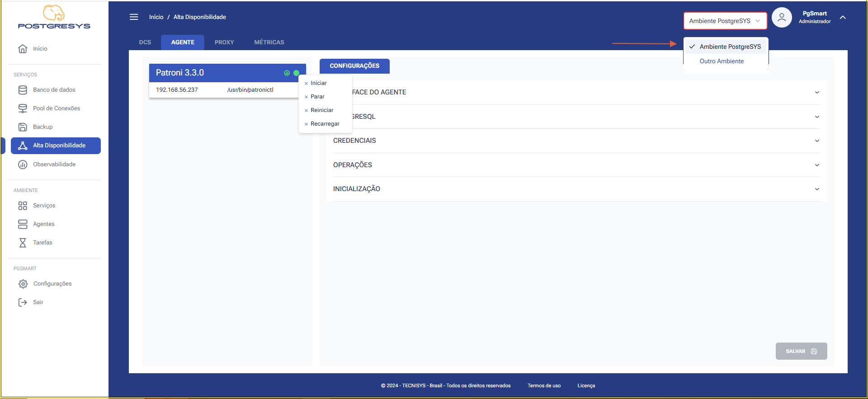Click the green power icon on Patroni card
The width and height of the screenshot is (868, 399).
click(287, 73)
